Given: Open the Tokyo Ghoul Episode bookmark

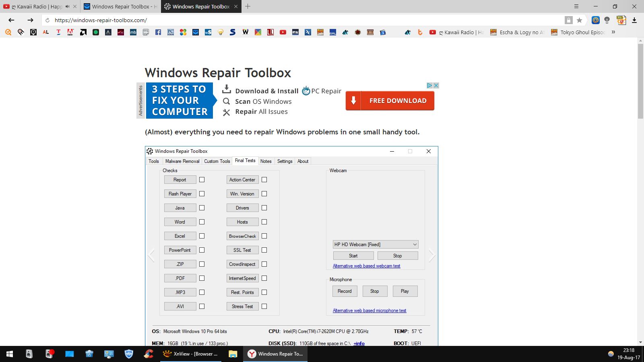Looking at the screenshot, I should tap(578, 32).
